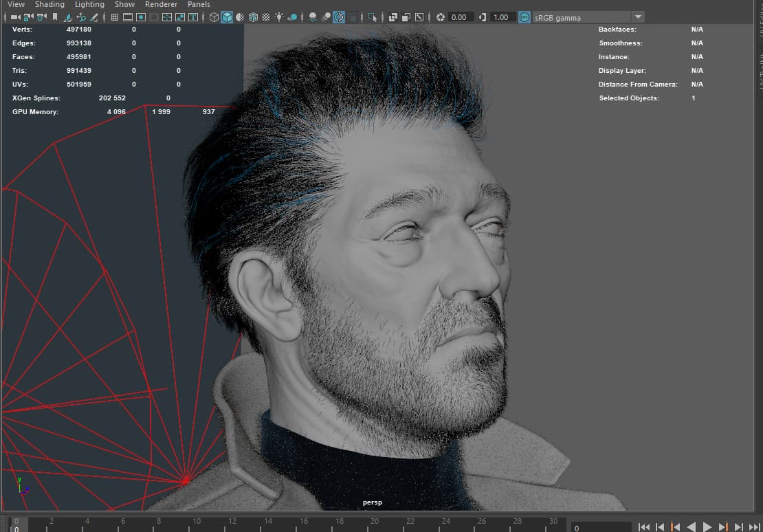The image size is (763, 532).
Task: Toggle the Film Gate icon
Action: 128,17
